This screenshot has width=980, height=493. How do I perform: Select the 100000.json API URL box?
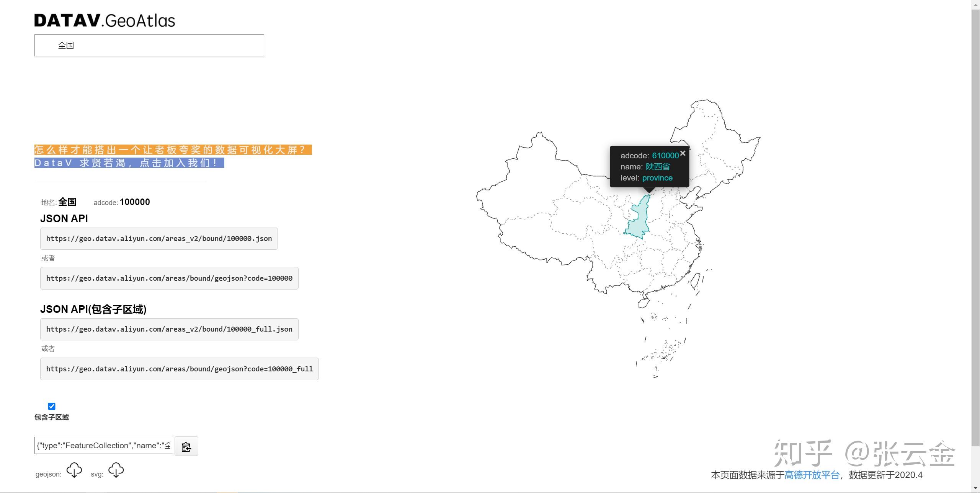(159, 239)
